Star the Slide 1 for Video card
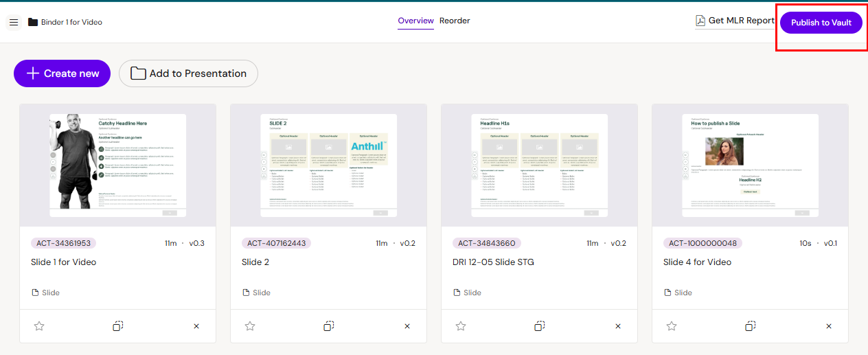The height and width of the screenshot is (355, 868). [39, 326]
